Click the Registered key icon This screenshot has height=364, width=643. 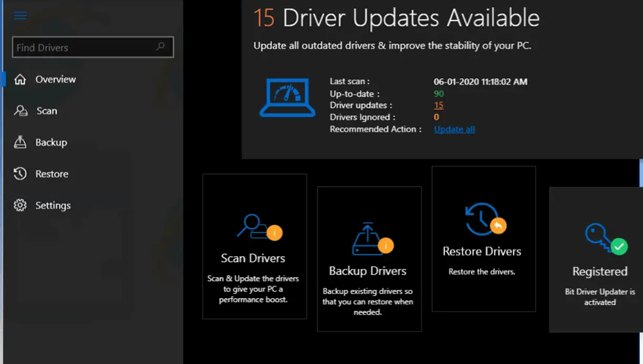(606, 239)
